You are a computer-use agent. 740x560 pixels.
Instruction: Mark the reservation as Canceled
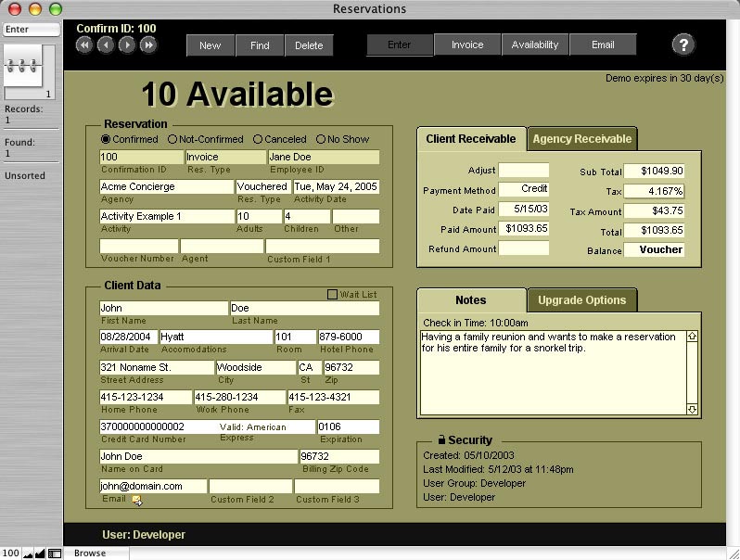[x=258, y=139]
